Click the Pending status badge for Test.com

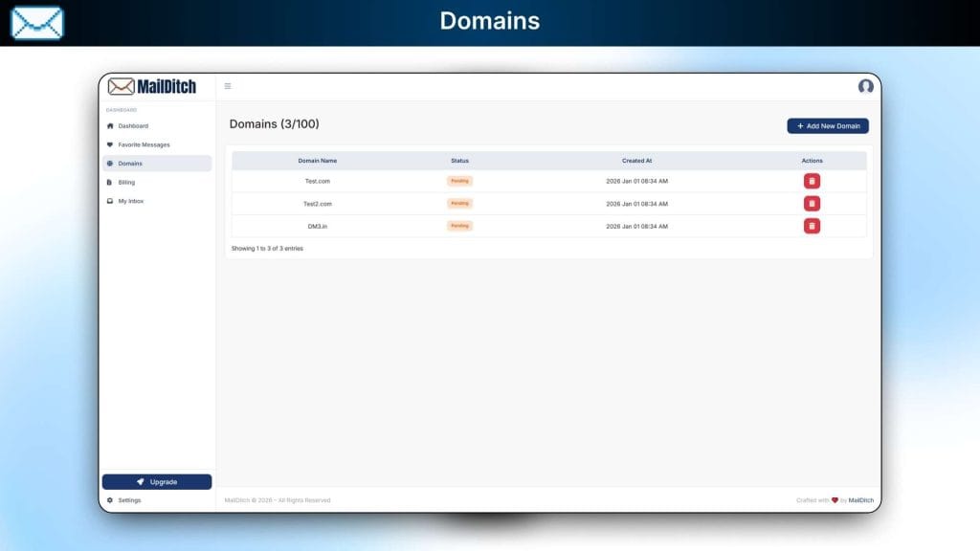[x=459, y=180]
